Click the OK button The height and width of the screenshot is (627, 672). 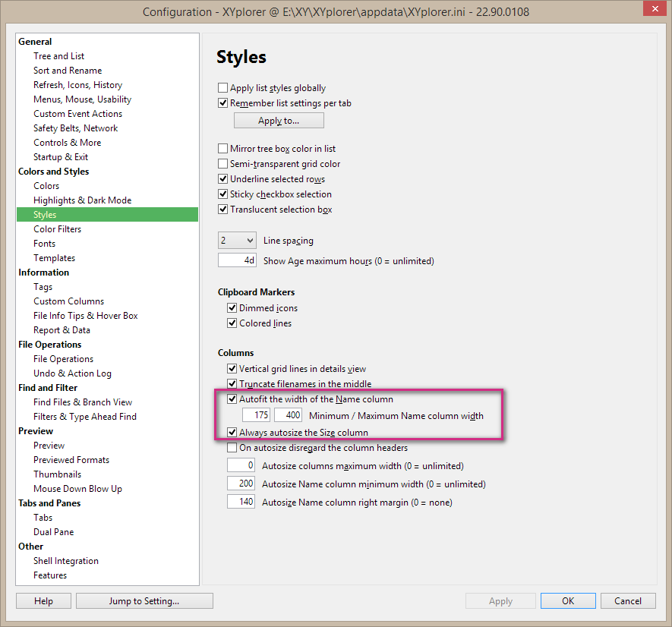[567, 601]
